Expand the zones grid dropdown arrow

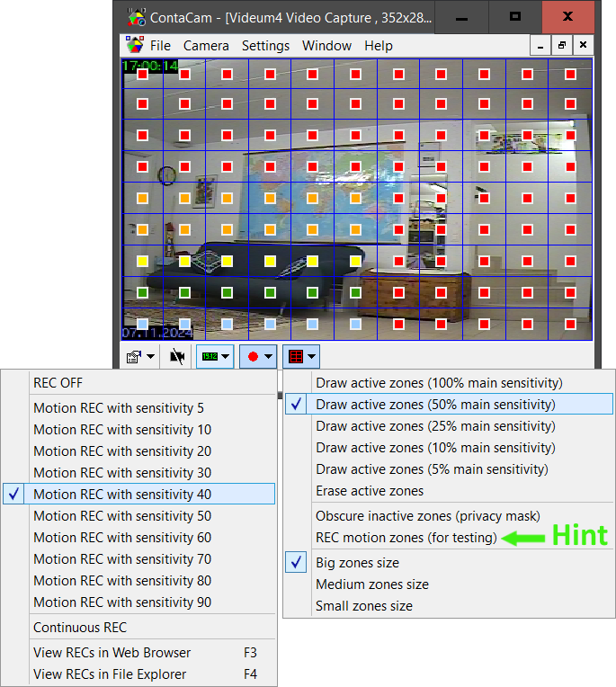pos(311,357)
